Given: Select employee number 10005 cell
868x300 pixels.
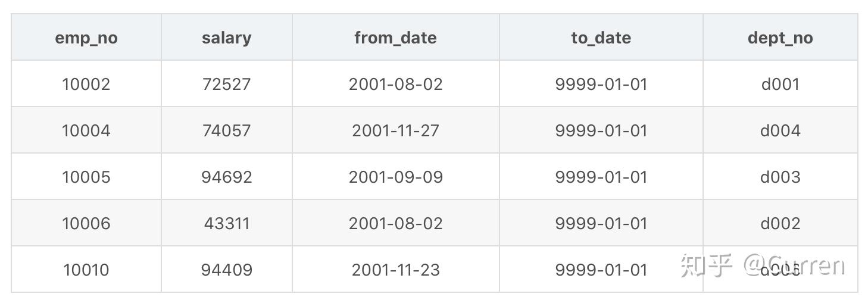Looking at the screenshot, I should coord(86,177).
